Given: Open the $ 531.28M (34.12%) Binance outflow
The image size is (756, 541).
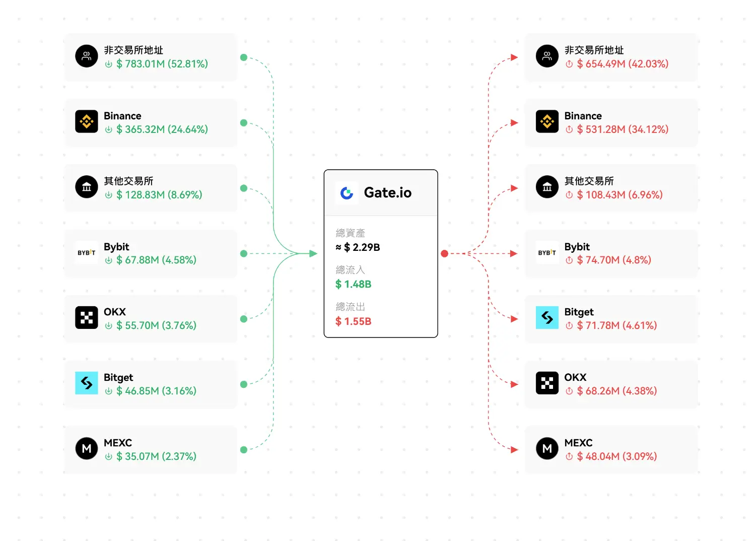Looking at the screenshot, I should (623, 129).
